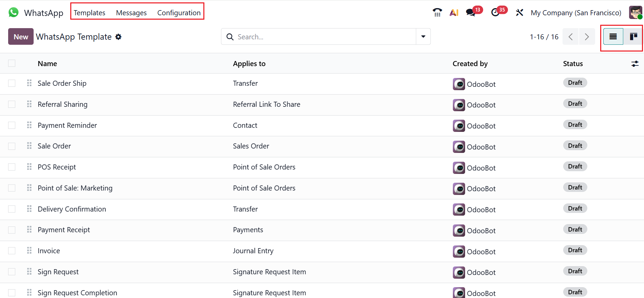
Task: Open the debug tools icon
Action: coord(519,13)
